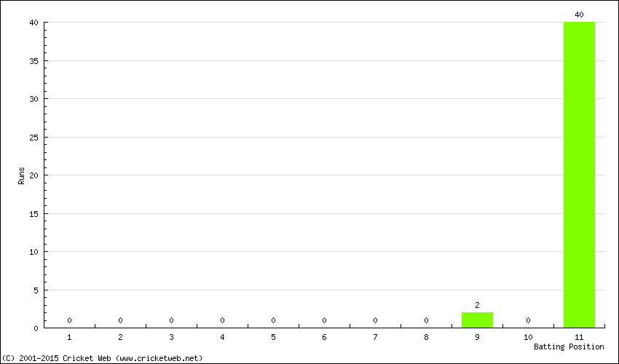The image size is (619, 364).
Task: Click x-axis batting position label 9
Action: click(x=477, y=337)
